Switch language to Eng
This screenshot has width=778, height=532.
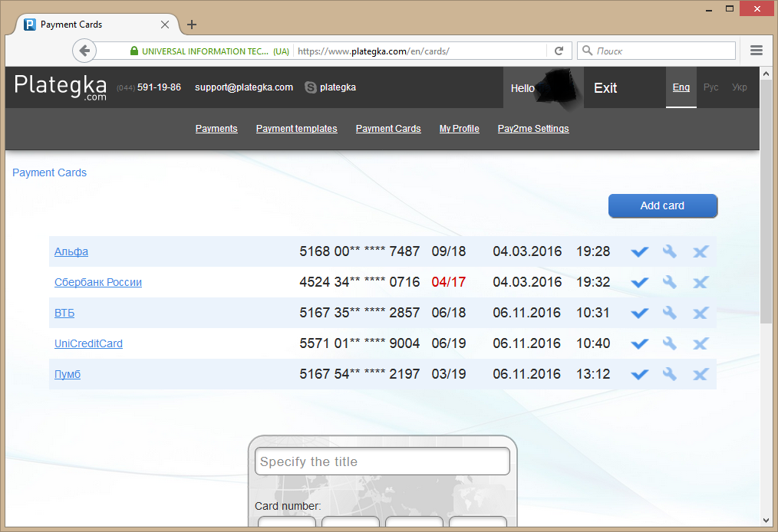681,87
